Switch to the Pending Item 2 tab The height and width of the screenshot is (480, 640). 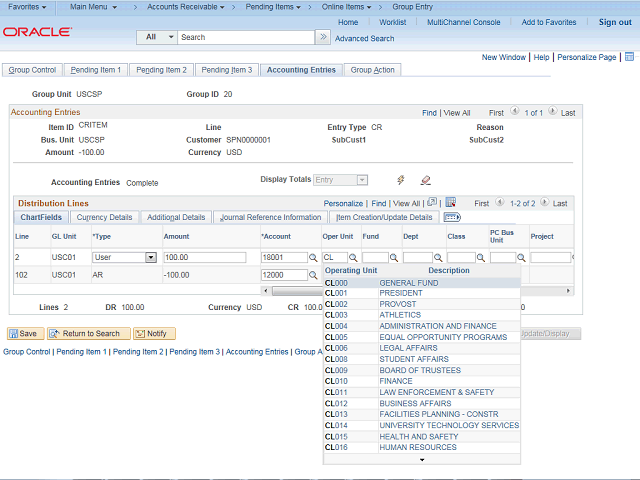point(161,70)
